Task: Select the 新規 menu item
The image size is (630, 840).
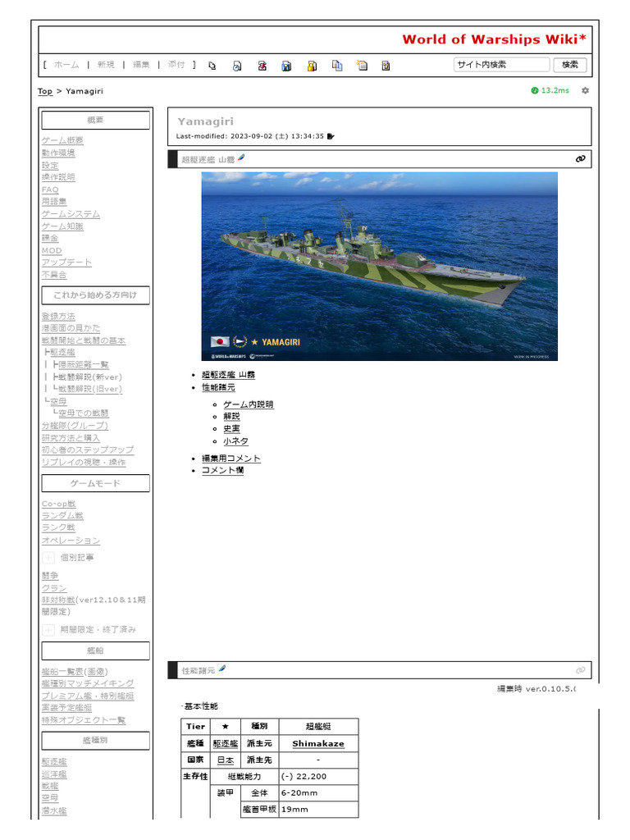Action: (x=106, y=65)
